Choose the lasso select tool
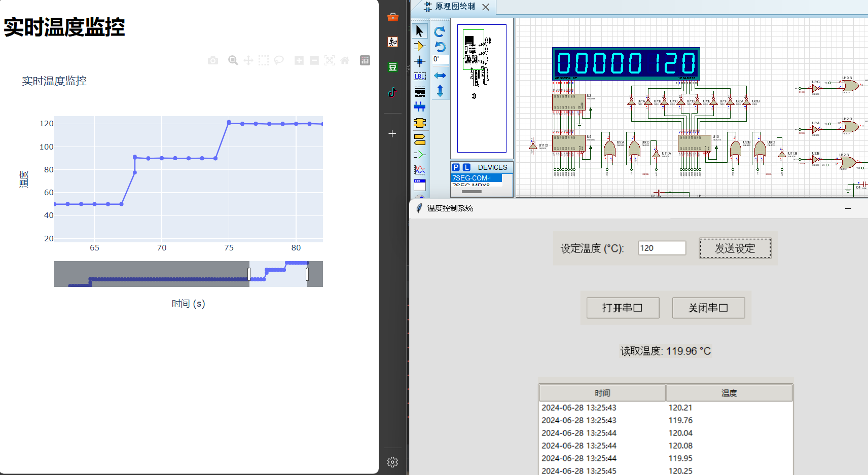Screen dimensions: 868x475 tap(279, 61)
